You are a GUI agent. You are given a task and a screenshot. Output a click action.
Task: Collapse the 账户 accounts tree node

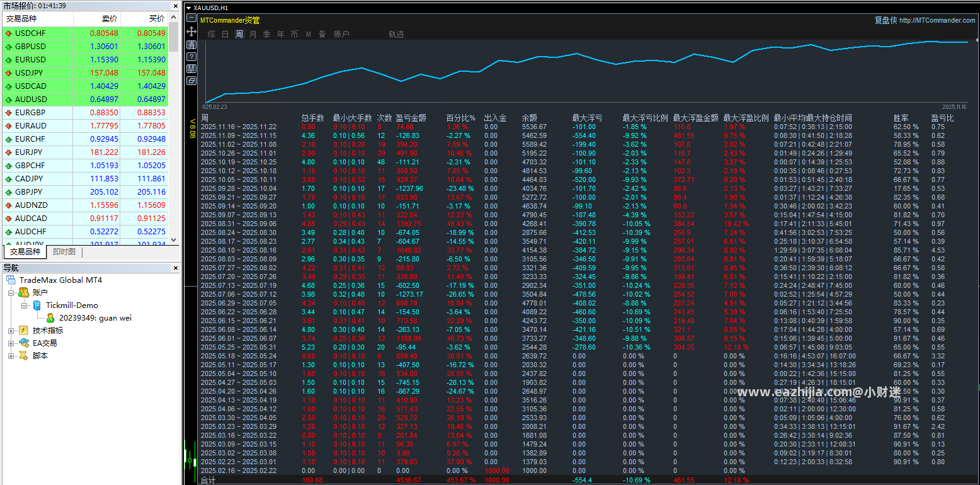[11, 293]
